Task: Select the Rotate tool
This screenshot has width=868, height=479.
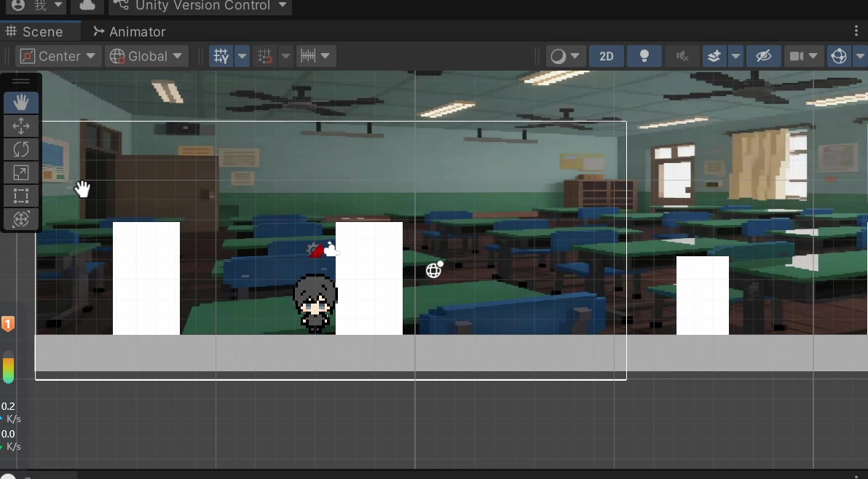Action: click(x=21, y=149)
